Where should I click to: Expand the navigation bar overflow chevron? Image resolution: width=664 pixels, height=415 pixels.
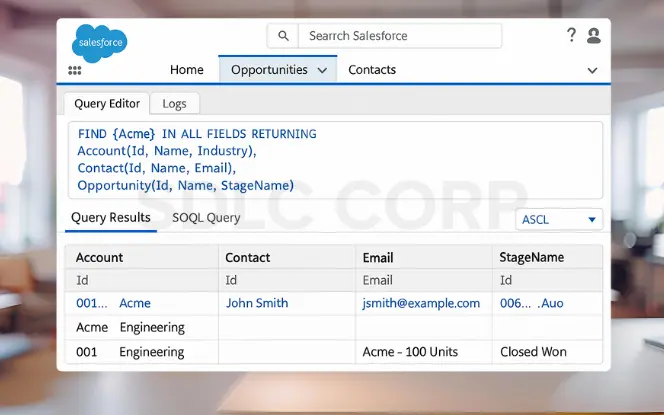[x=592, y=71]
